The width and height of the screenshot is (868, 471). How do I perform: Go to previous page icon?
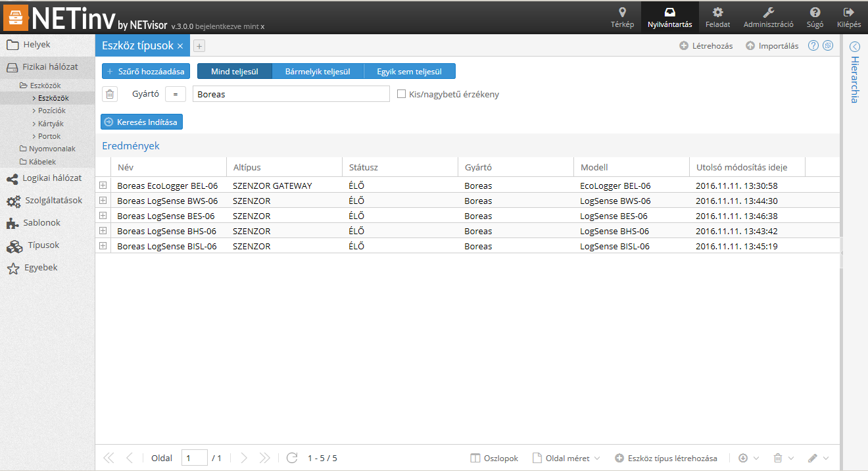pyautogui.click(x=130, y=458)
